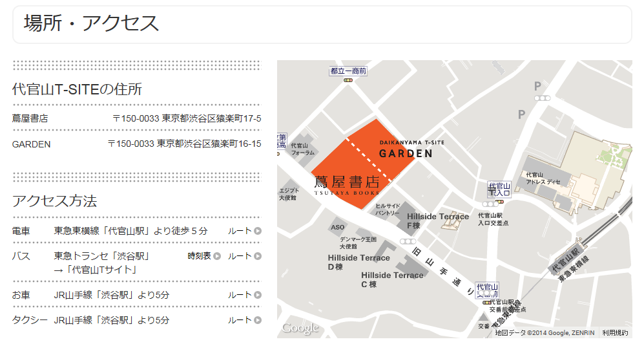Image resolution: width=644 pixels, height=346 pixels.
Task: Click the GARDEN address text
Action: tap(184, 144)
